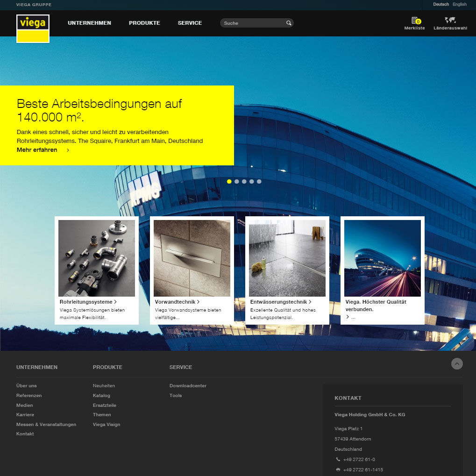Click the Viega Gruppe header text
The width and height of the screenshot is (476, 476).
34,5
